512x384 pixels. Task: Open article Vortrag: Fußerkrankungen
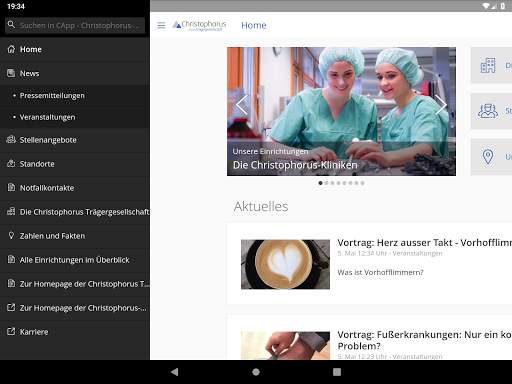(x=424, y=340)
